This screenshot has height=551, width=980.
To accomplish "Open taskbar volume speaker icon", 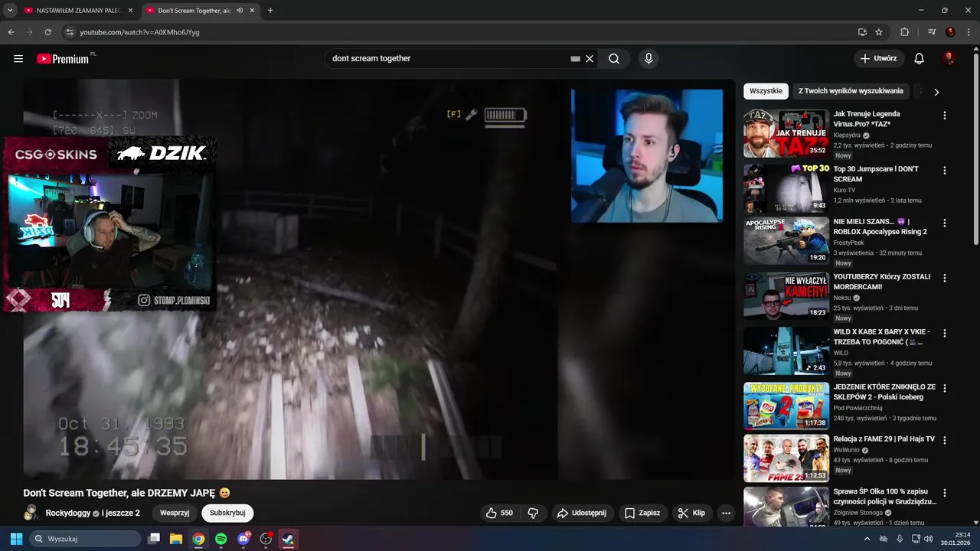I will pyautogui.click(x=929, y=539).
